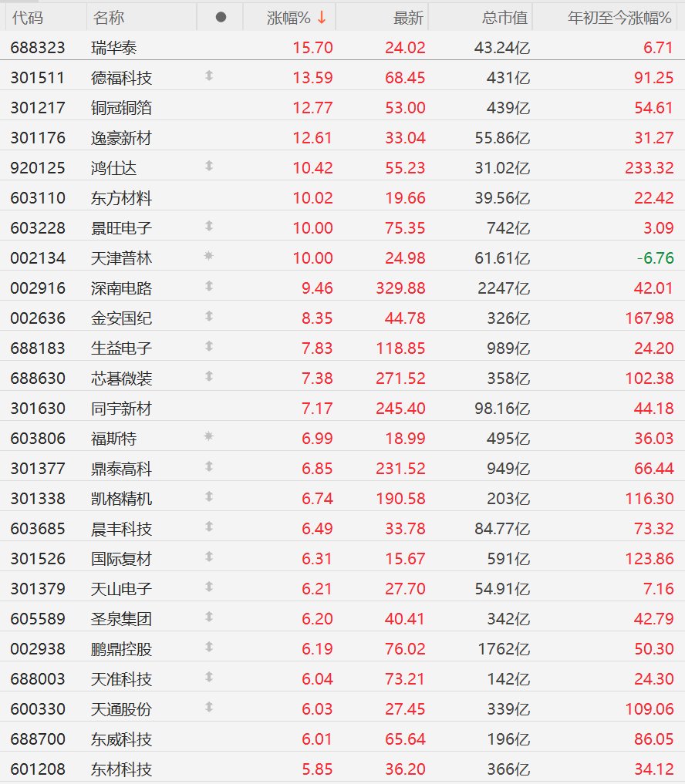Click the dot icon column header
Screen dimensions: 685x784
(221, 18)
